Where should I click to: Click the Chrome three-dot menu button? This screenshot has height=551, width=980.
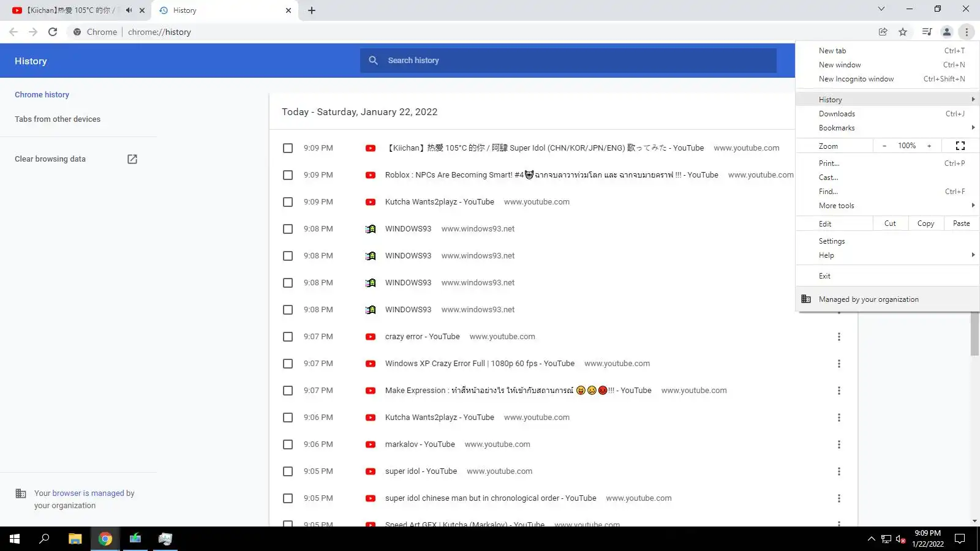pyautogui.click(x=967, y=32)
